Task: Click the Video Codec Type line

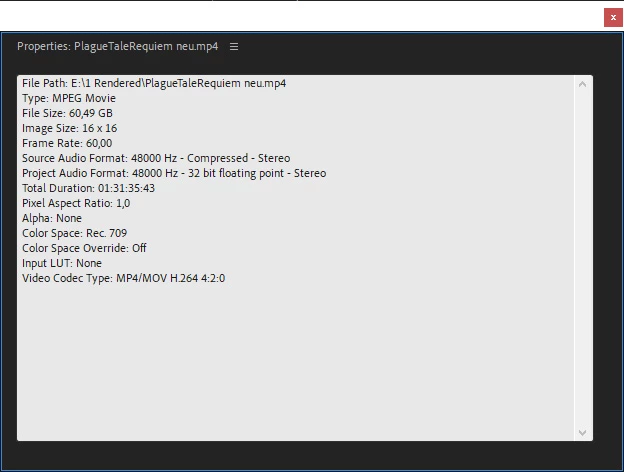Action: click(x=123, y=278)
